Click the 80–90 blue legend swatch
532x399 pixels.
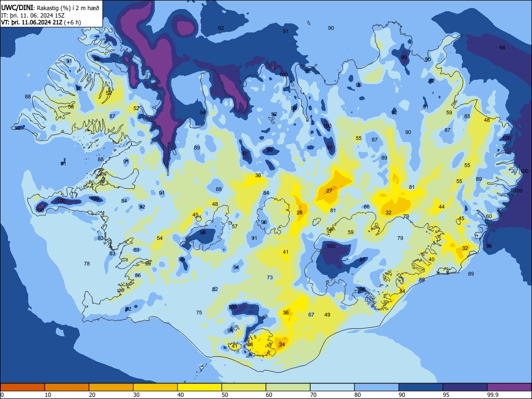point(377,387)
